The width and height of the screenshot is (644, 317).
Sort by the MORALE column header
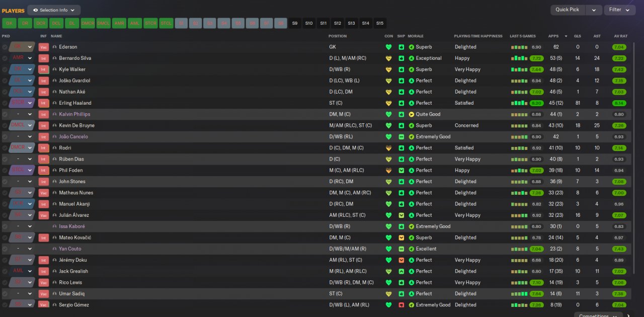(416, 36)
